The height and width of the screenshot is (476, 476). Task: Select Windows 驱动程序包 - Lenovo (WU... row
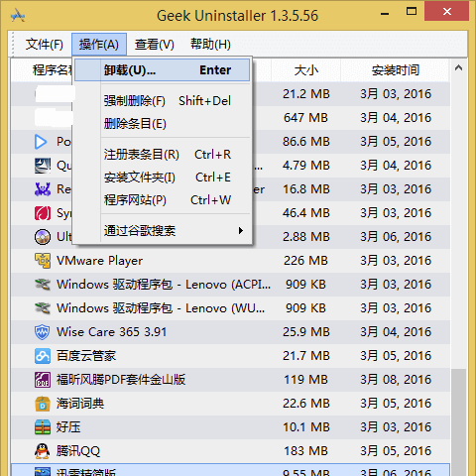click(231, 308)
